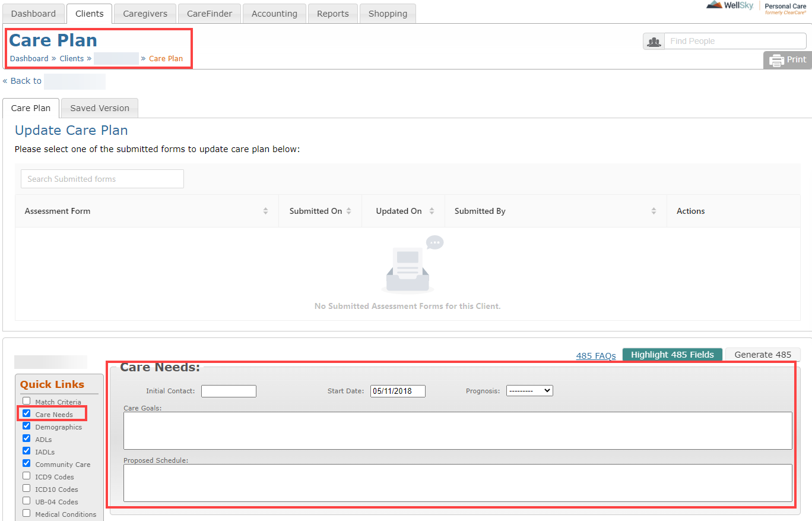Sort by Submitted By column arrows

tap(654, 211)
